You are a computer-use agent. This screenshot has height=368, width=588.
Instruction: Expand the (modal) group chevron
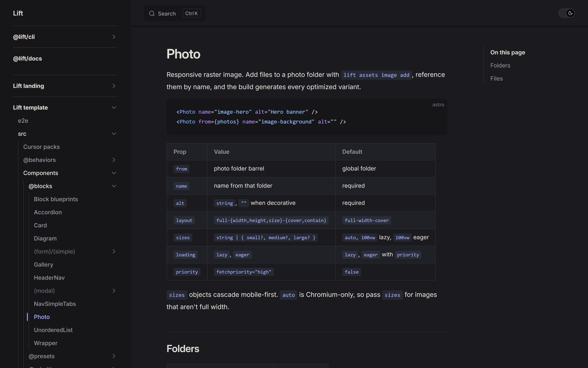pyautogui.click(x=114, y=291)
